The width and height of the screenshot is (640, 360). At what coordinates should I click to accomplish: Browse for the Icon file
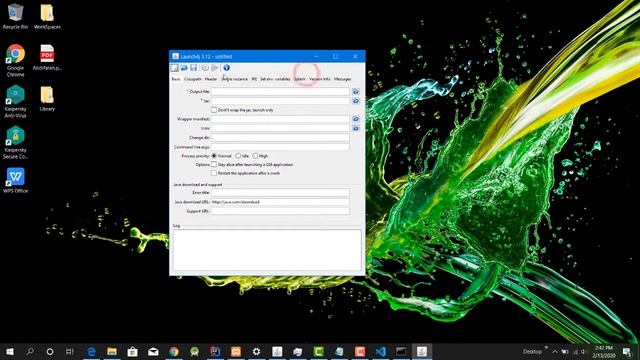356,128
